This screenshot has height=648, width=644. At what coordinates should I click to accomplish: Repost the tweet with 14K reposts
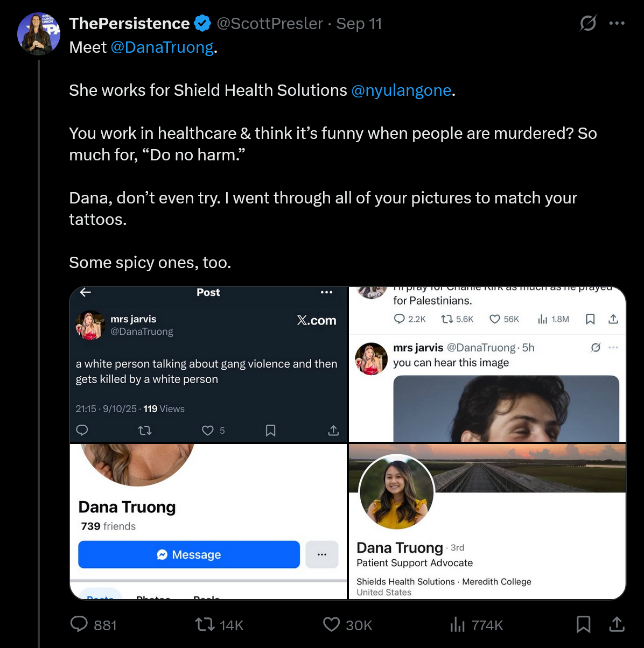204,624
